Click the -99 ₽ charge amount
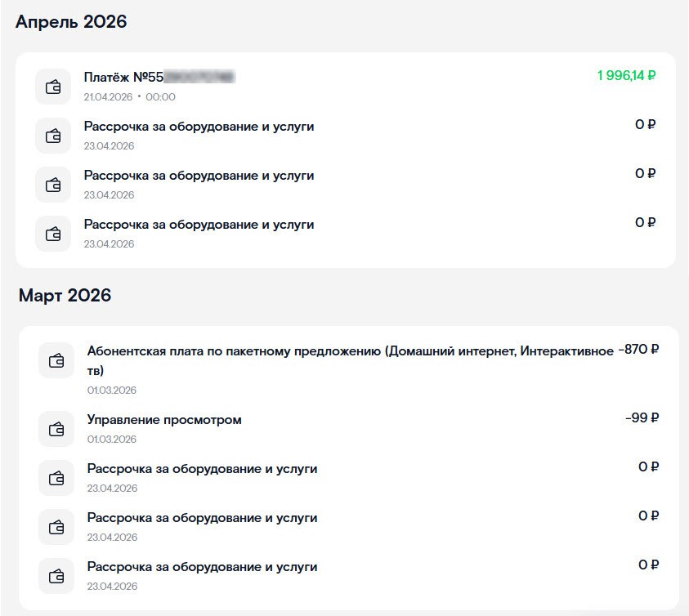Viewport: 689px width, 616px height. (642, 418)
